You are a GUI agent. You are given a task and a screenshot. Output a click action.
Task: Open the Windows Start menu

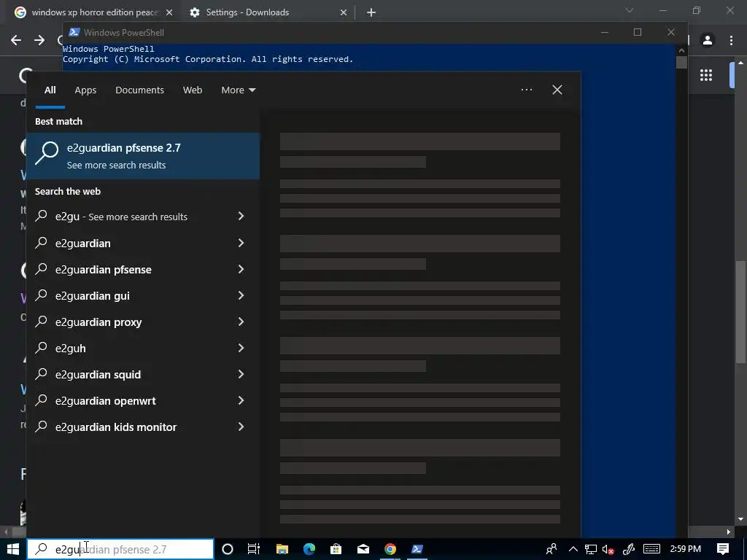tap(13, 549)
